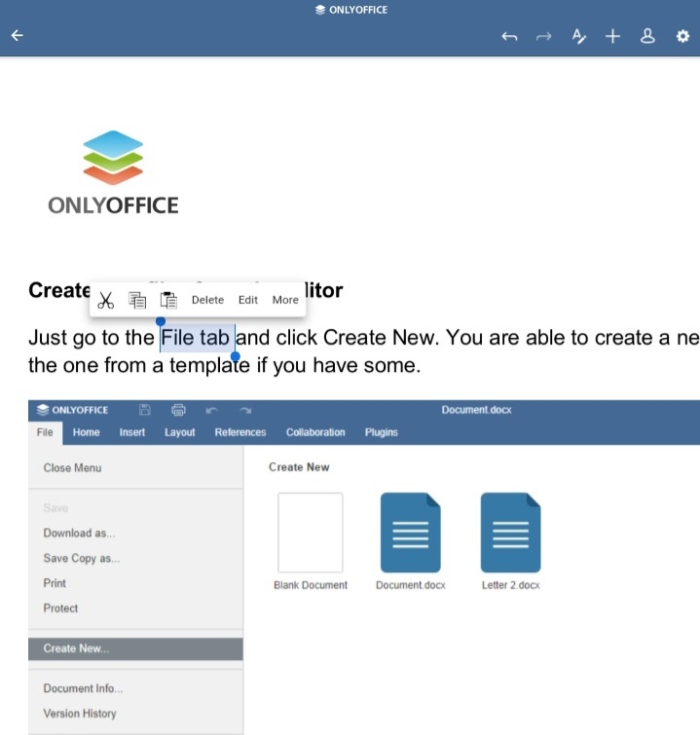Click the undo icon in the embedded editor screenshot

pyautogui.click(x=211, y=411)
